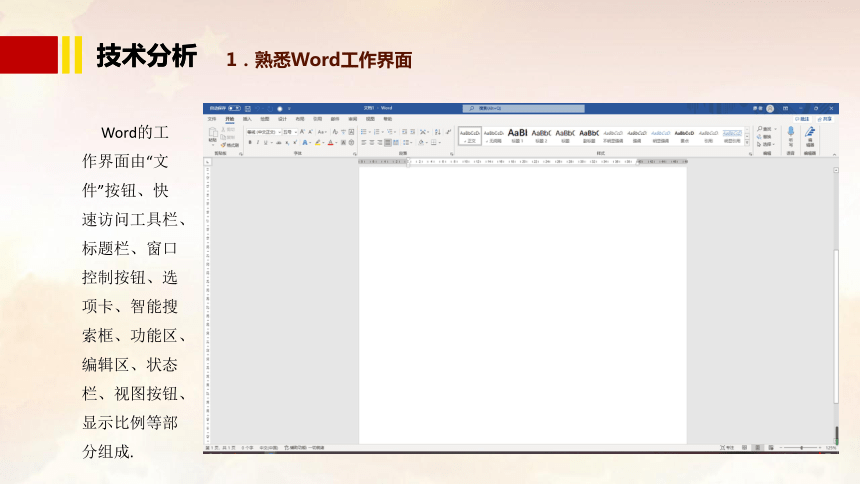Image resolution: width=860 pixels, height=484 pixels.
Task: Open the font size combo box
Action: tap(290, 132)
